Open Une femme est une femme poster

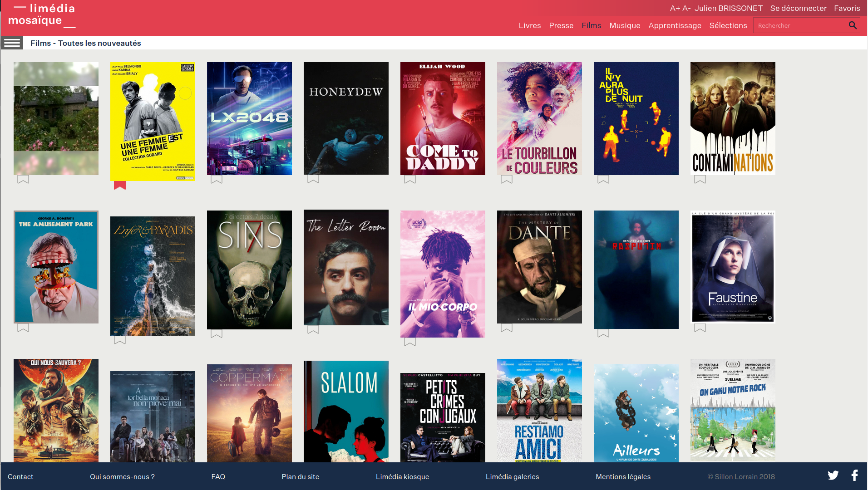153,122
